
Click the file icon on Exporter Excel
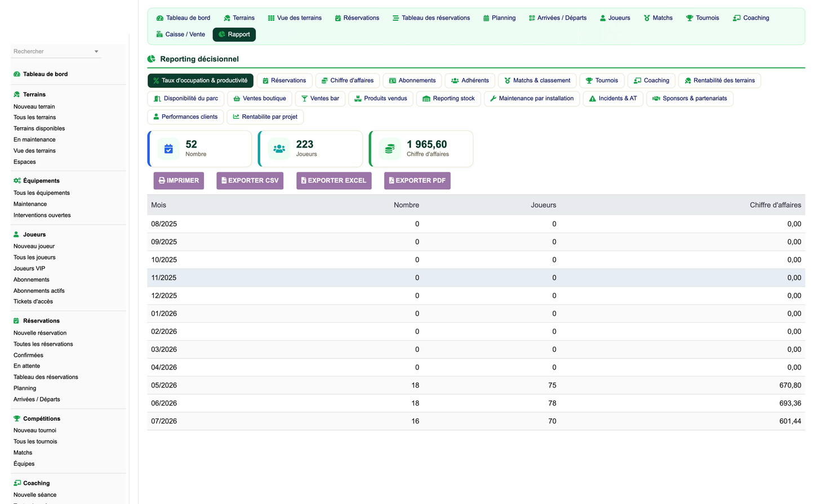[x=304, y=181]
